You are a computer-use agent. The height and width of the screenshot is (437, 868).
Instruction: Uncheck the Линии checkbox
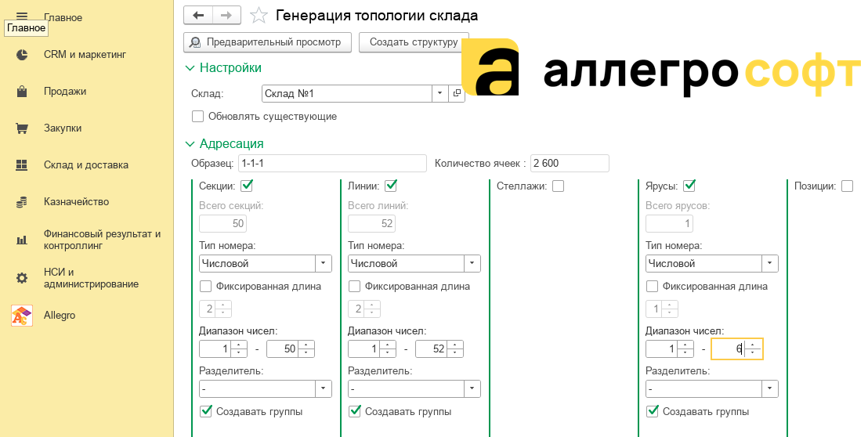391,186
